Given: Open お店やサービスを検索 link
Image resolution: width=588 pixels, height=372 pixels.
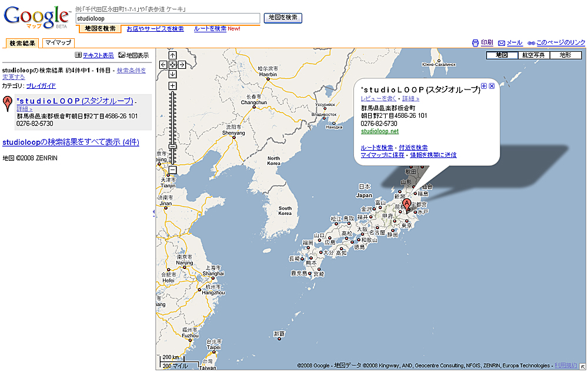Looking at the screenshot, I should coord(155,28).
